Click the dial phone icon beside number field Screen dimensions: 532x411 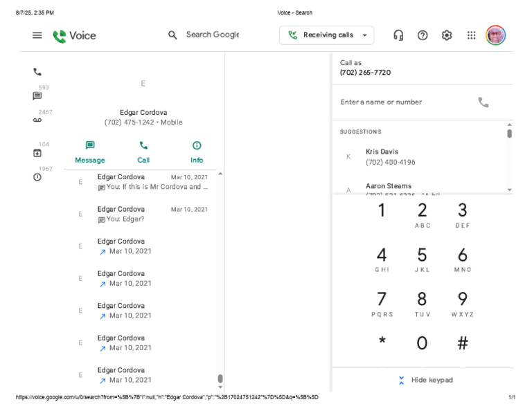(x=483, y=102)
